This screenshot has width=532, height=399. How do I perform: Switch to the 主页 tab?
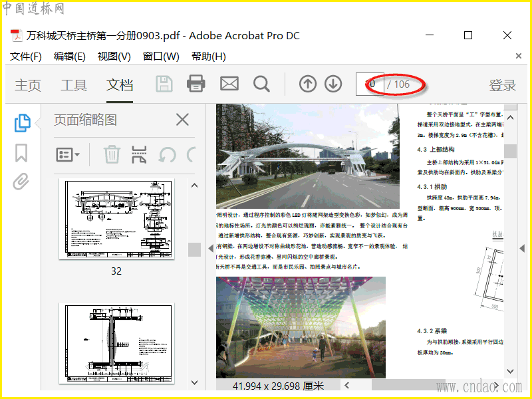pyautogui.click(x=28, y=85)
